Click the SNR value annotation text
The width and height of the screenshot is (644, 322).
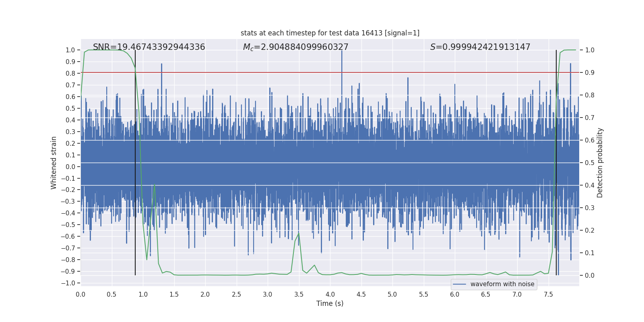point(149,47)
